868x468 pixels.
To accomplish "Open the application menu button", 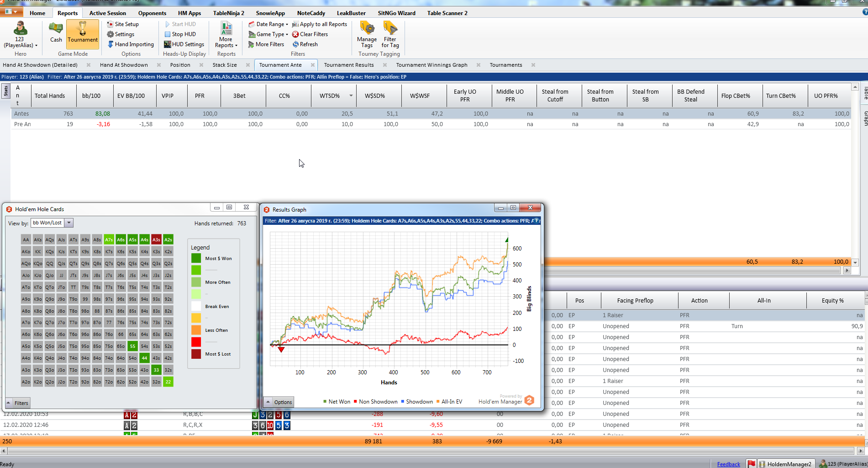I will click(x=11, y=11).
